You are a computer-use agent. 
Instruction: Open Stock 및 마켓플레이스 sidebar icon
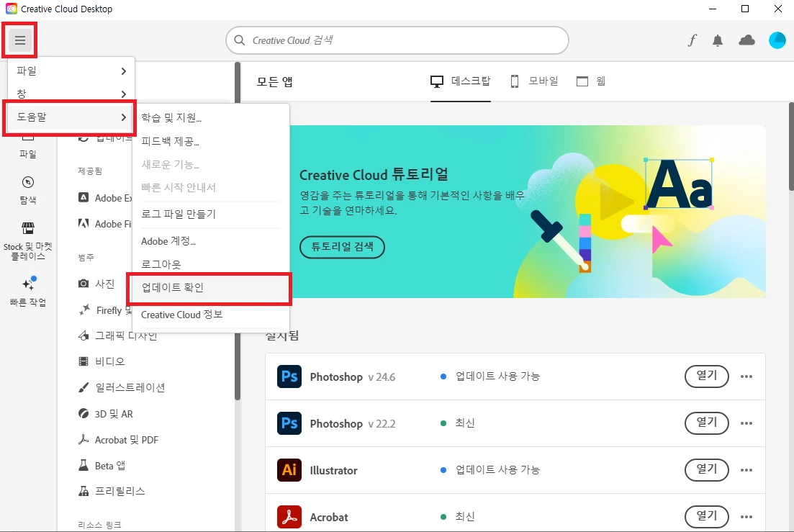click(x=28, y=241)
